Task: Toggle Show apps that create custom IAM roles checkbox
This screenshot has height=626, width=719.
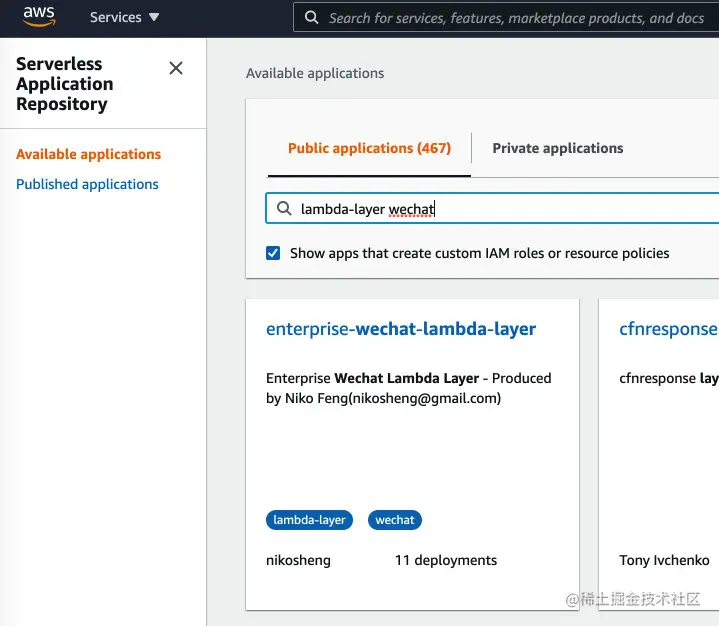Action: point(273,253)
